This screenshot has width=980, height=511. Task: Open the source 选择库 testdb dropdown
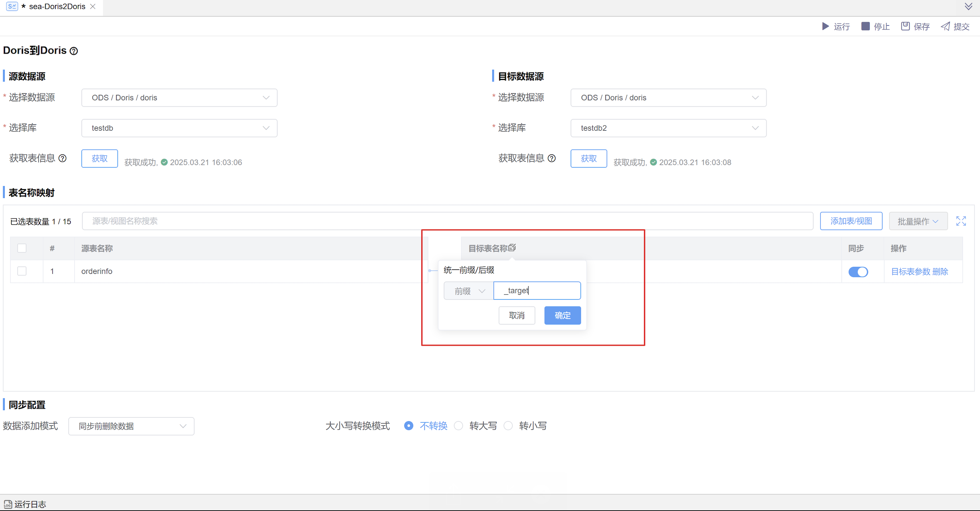[179, 128]
